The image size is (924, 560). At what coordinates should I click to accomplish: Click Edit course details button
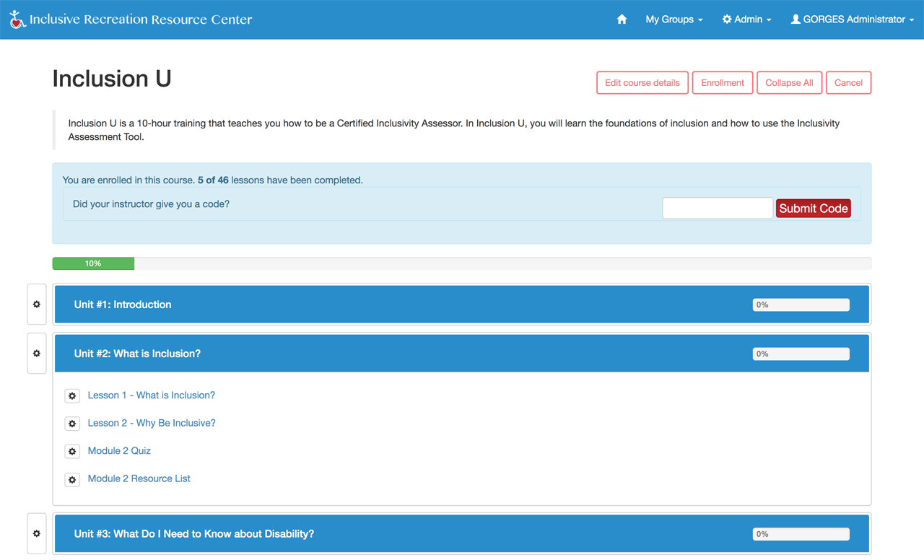pyautogui.click(x=642, y=82)
